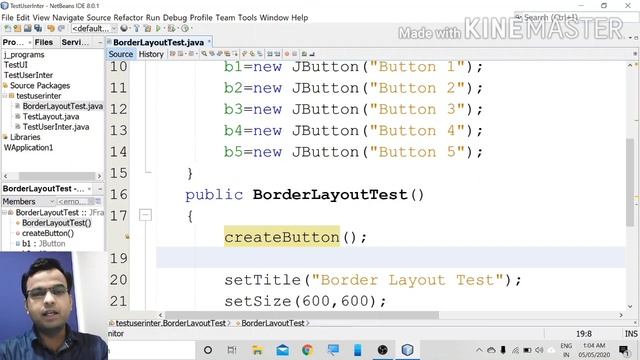Click the green Run Project icon
This screenshot has width=640, height=360.
[158, 28]
